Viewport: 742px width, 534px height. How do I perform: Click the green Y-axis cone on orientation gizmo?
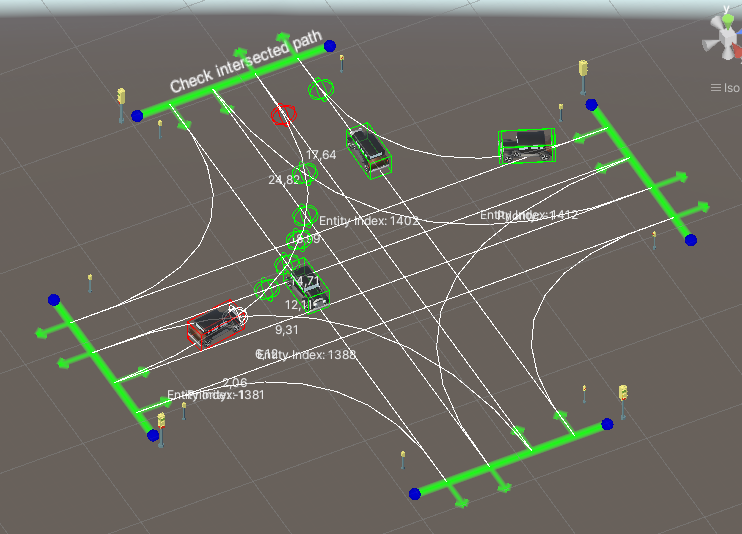[727, 21]
